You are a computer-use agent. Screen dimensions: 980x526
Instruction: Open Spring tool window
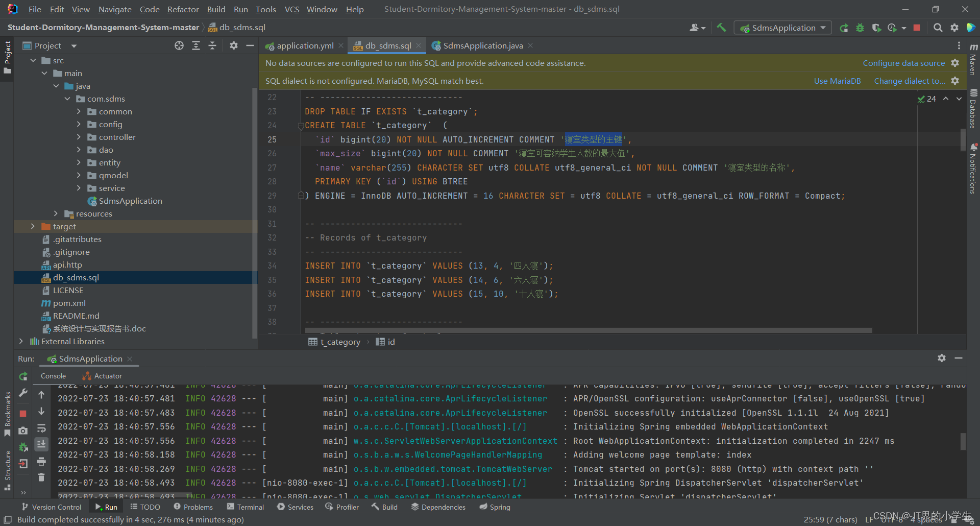click(495, 507)
